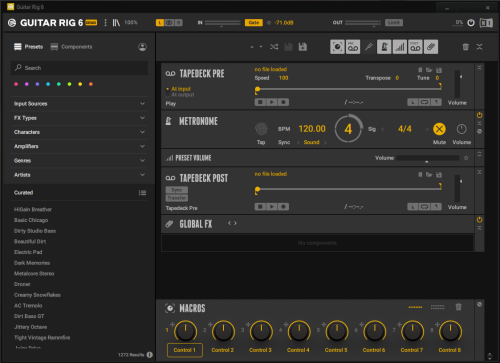500x363 pixels.
Task: Enable the output Limit button
Action: point(394,23)
